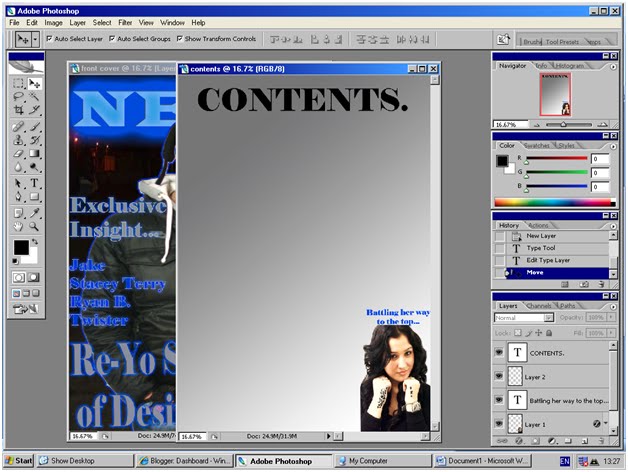The image size is (628, 472).
Task: Reset default colors icon in toolbox
Action: pos(15,261)
